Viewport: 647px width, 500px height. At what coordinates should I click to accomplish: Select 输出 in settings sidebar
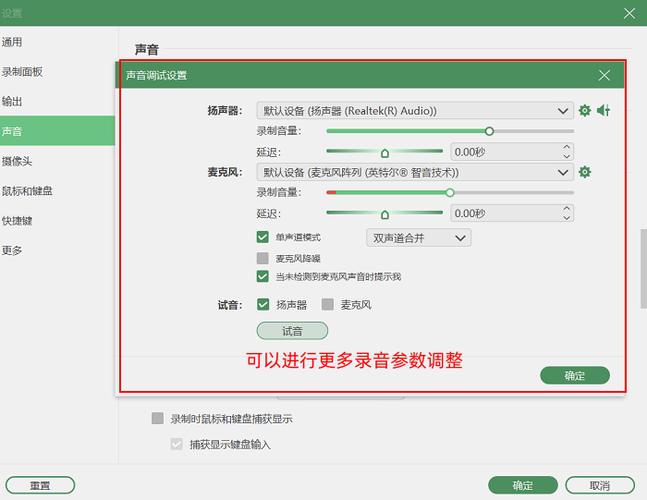point(57,101)
